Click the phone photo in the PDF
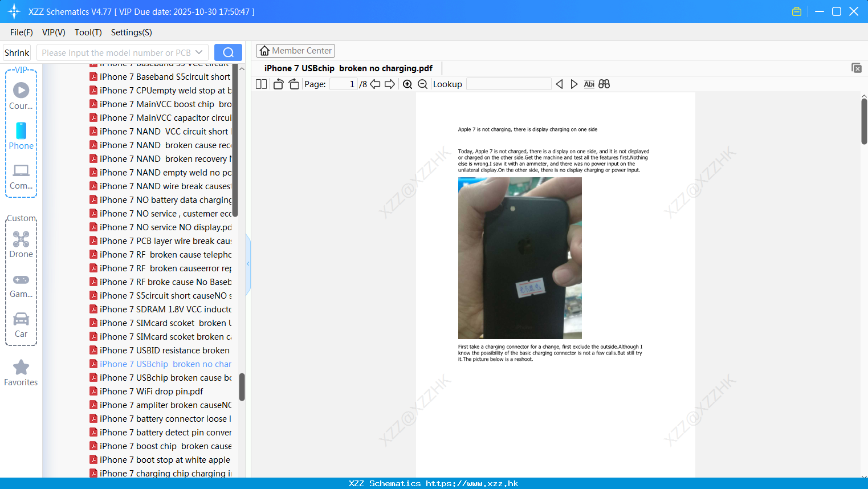Screen dimensions: 868x489 tap(520, 258)
